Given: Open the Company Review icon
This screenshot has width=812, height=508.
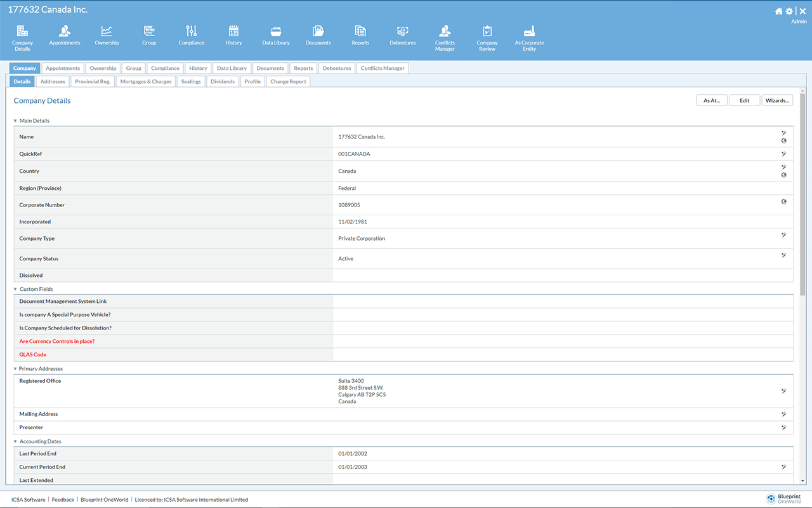Looking at the screenshot, I should point(487,38).
